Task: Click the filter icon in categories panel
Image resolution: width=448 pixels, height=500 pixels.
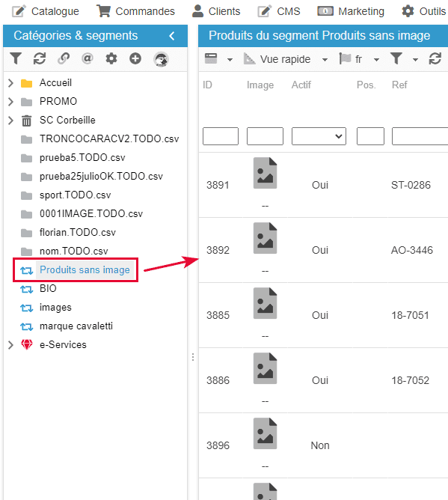Action: point(15,58)
